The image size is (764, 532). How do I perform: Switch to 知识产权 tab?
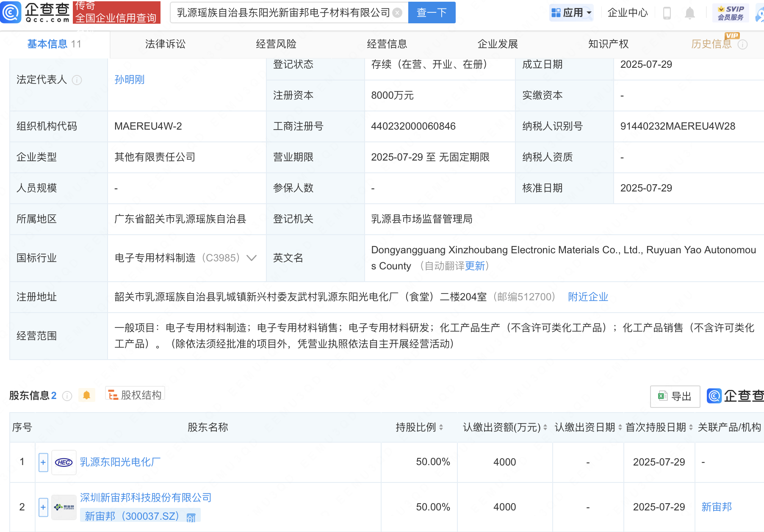tap(609, 44)
